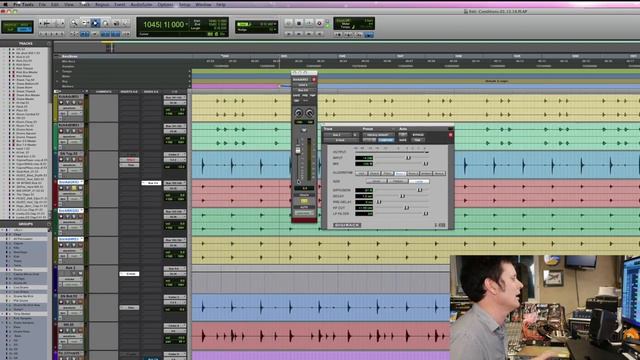Solo the first yellow track
The height and width of the screenshot is (360, 640).
[74, 102]
